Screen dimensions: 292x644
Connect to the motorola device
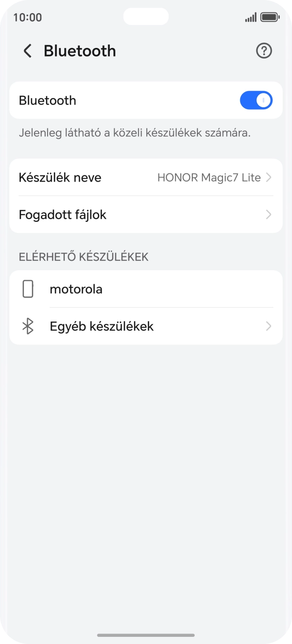(x=76, y=289)
